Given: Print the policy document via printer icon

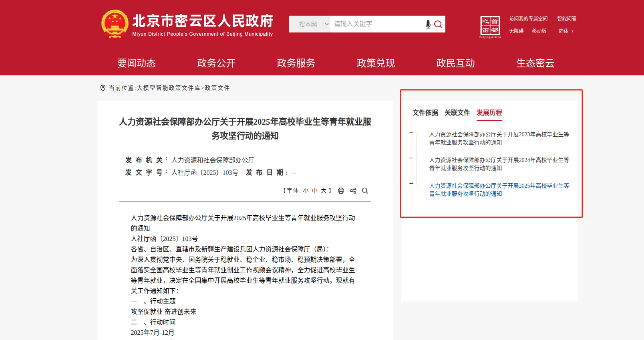Looking at the screenshot, I should [x=341, y=191].
